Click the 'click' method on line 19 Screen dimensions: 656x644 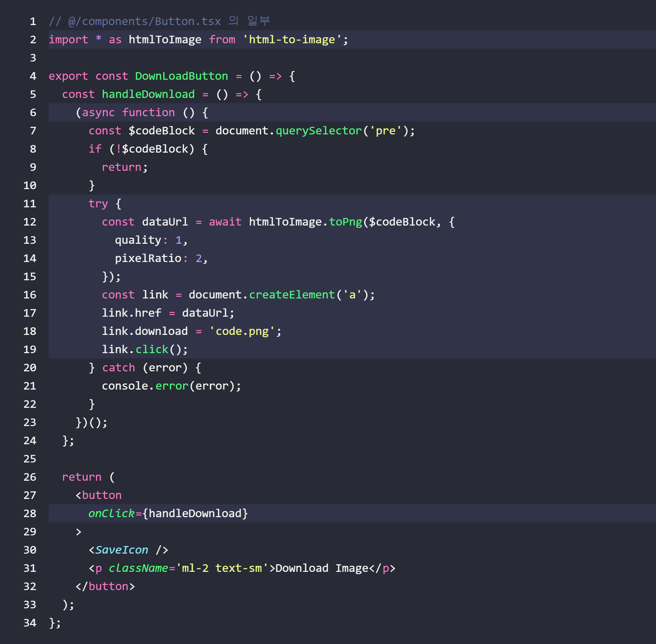[151, 349]
